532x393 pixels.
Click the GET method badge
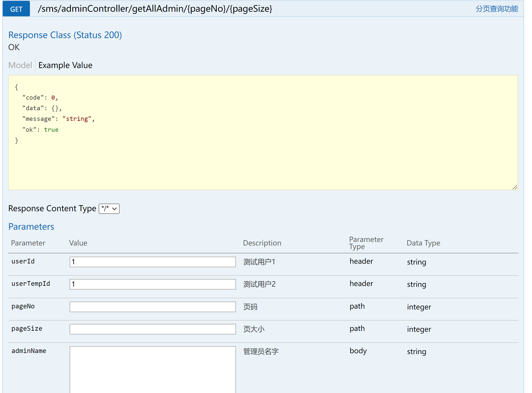(16, 9)
